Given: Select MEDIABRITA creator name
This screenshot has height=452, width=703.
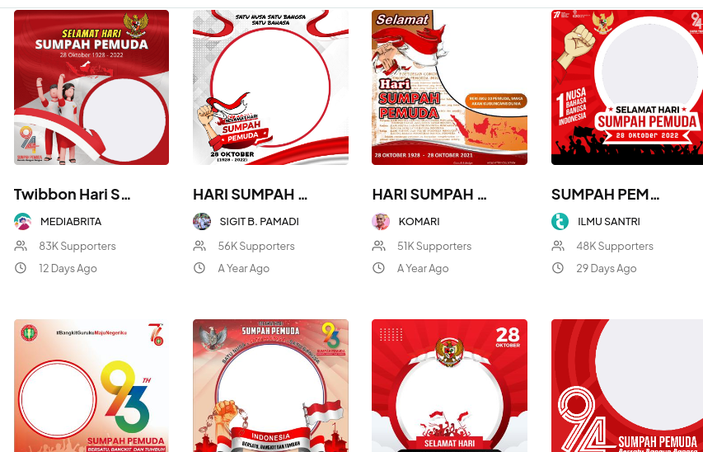Looking at the screenshot, I should pos(71,222).
